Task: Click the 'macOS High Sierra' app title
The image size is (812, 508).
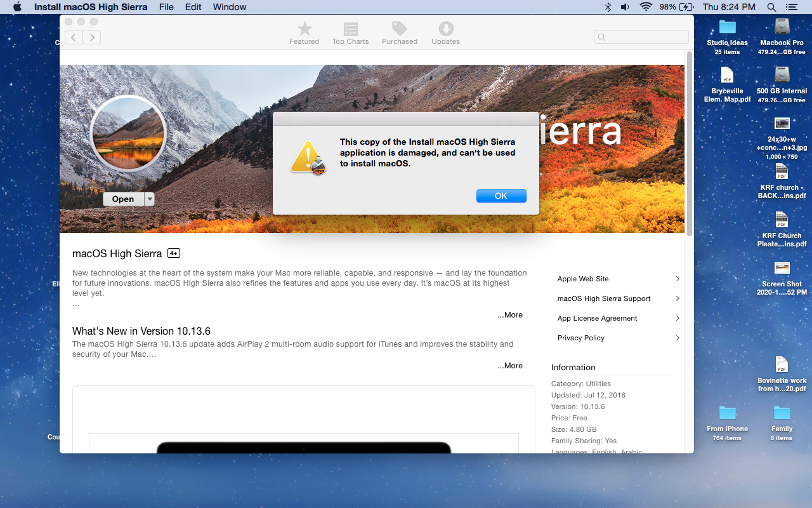Action: click(117, 254)
